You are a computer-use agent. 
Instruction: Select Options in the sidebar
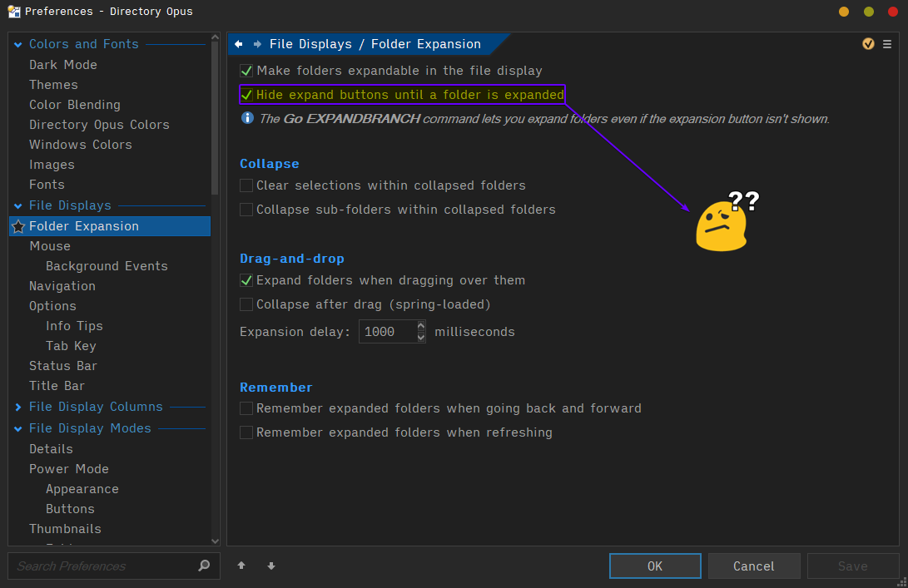tap(52, 306)
